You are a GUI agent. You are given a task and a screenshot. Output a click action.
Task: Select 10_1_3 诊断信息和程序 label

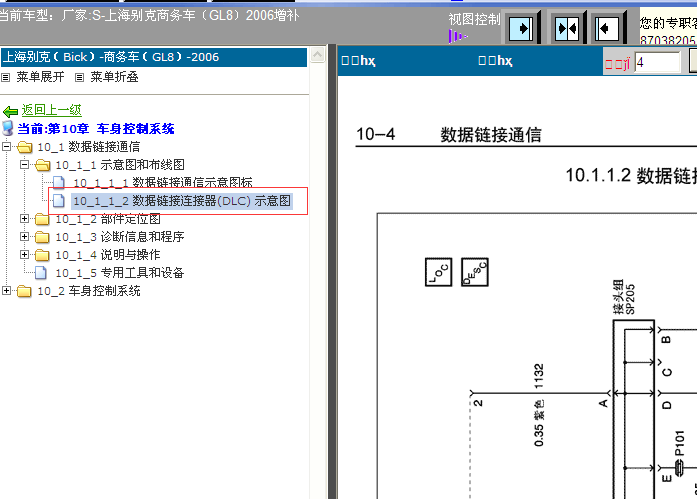pyautogui.click(x=120, y=237)
